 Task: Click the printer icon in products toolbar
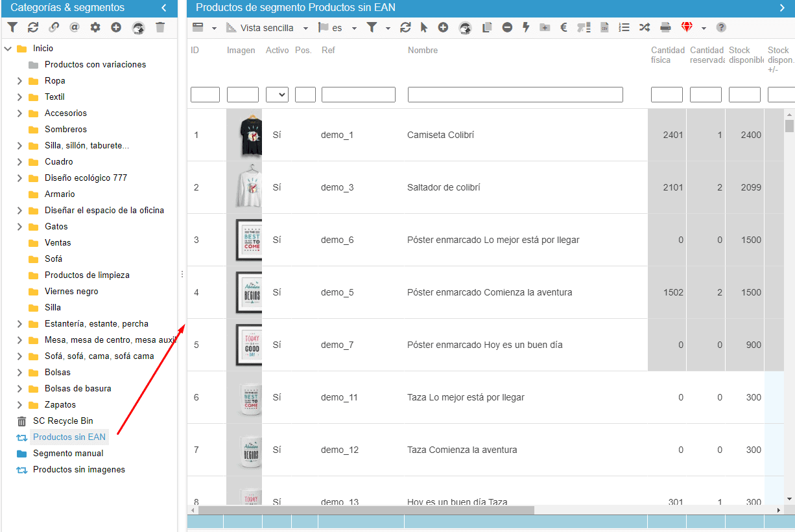point(665,27)
